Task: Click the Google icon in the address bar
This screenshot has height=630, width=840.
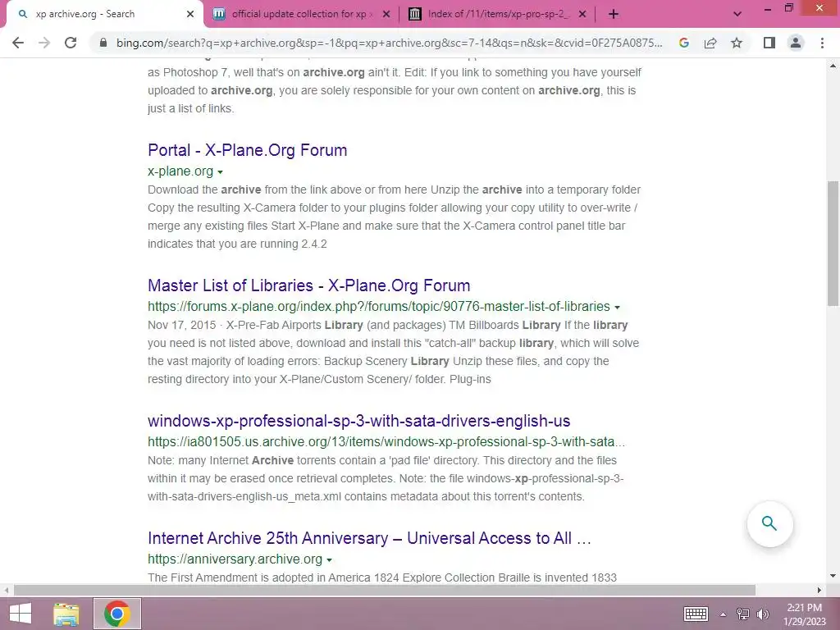Action: (x=683, y=43)
